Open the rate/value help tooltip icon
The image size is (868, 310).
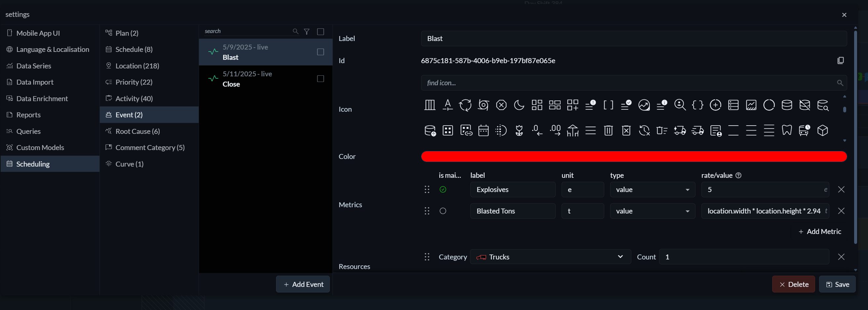tap(738, 175)
